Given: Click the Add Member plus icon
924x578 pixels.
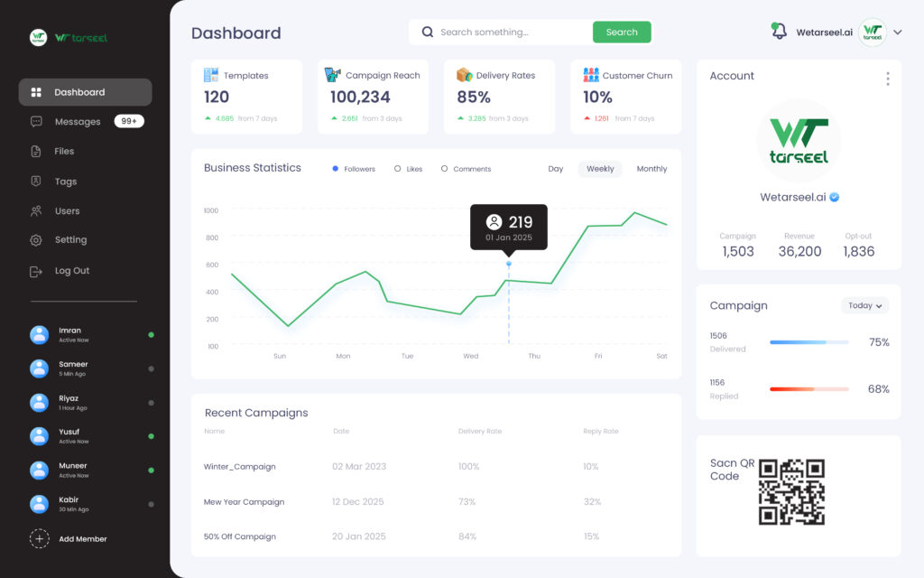Looking at the screenshot, I should (x=40, y=538).
